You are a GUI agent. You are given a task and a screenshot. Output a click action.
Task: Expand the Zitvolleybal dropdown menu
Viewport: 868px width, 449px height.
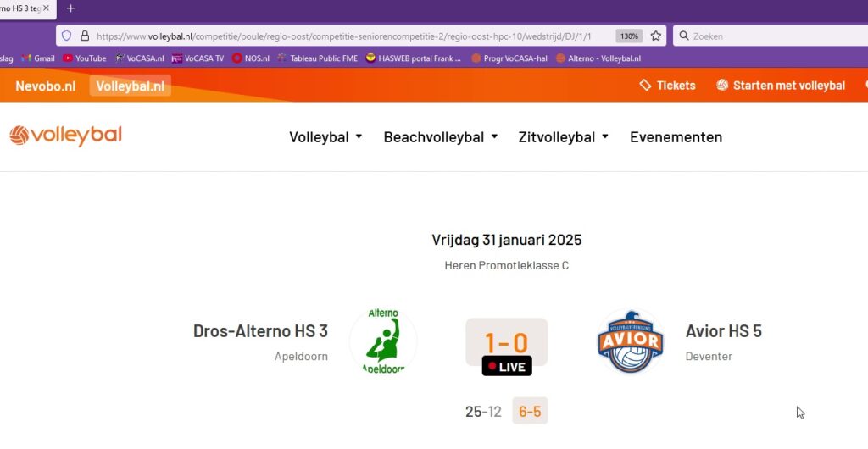[563, 137]
